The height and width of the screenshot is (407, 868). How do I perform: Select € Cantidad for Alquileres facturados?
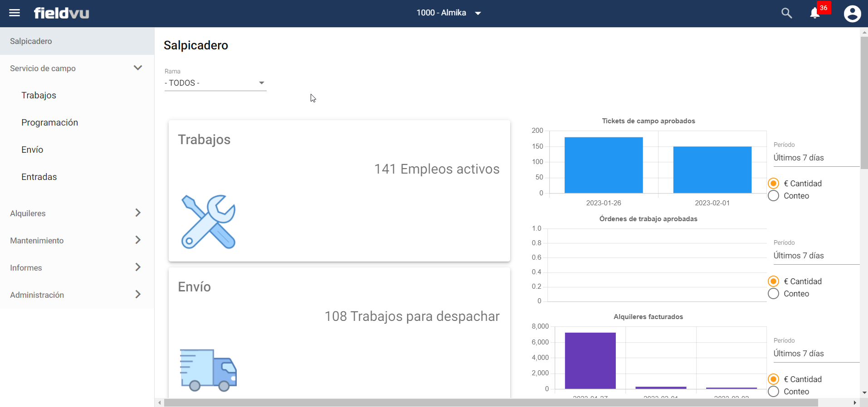(x=774, y=379)
